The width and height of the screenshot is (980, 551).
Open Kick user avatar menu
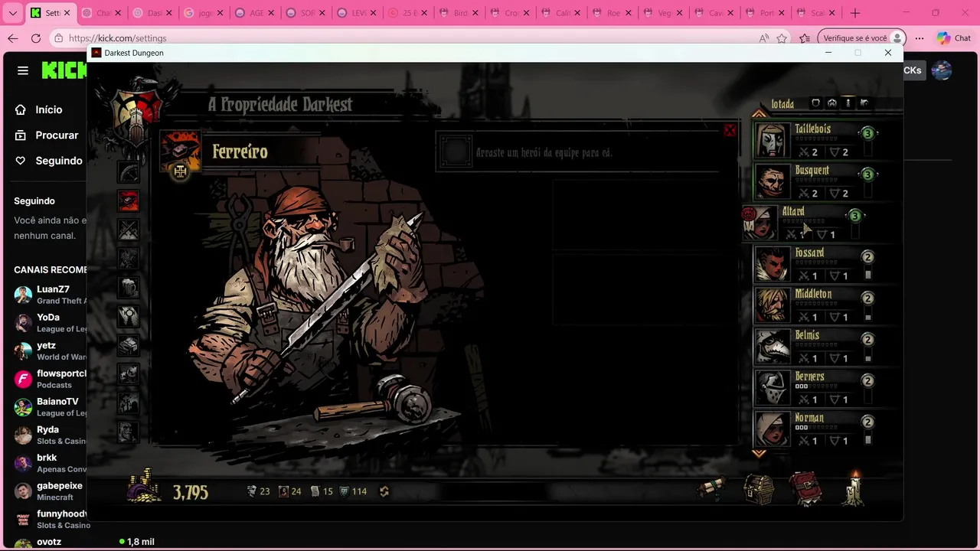(x=942, y=70)
